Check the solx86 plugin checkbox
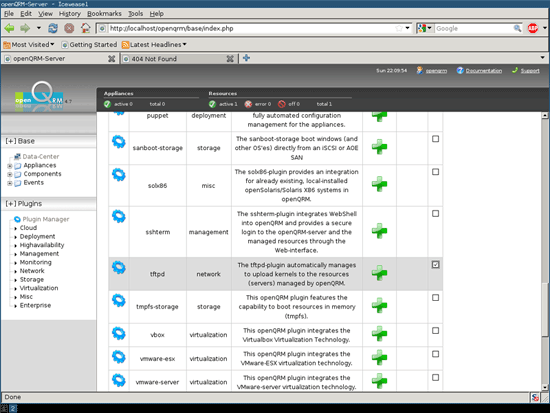 pos(435,172)
